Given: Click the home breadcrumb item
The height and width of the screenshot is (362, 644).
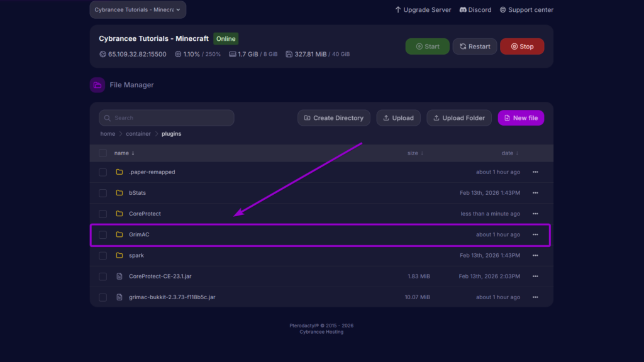Looking at the screenshot, I should coord(108,133).
